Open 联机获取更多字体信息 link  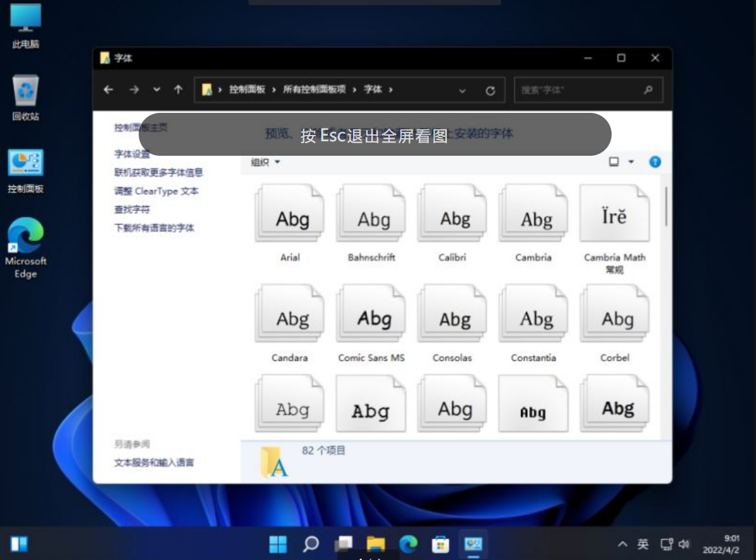coord(158,172)
